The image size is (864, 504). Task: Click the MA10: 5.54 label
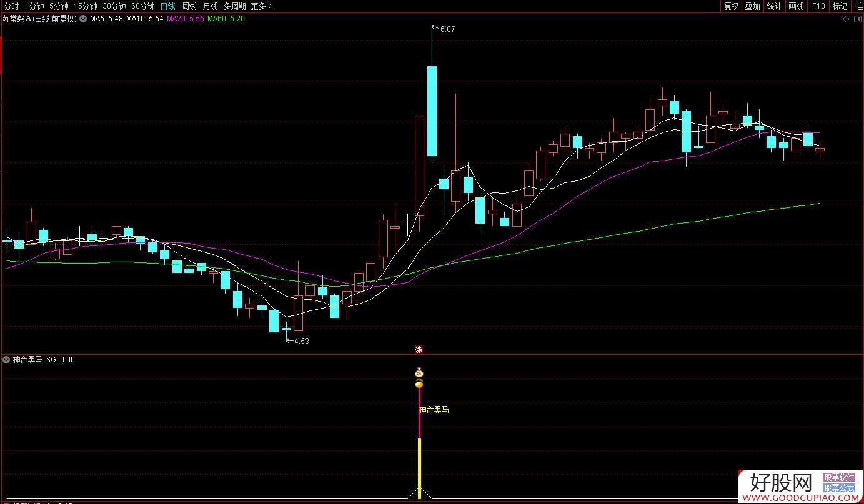pyautogui.click(x=145, y=19)
